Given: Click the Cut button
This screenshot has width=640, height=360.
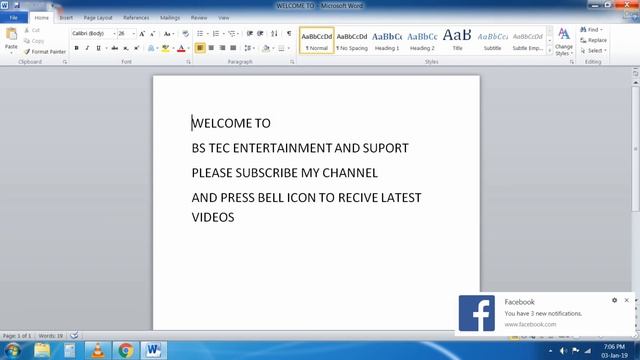Looking at the screenshot, I should (x=32, y=30).
